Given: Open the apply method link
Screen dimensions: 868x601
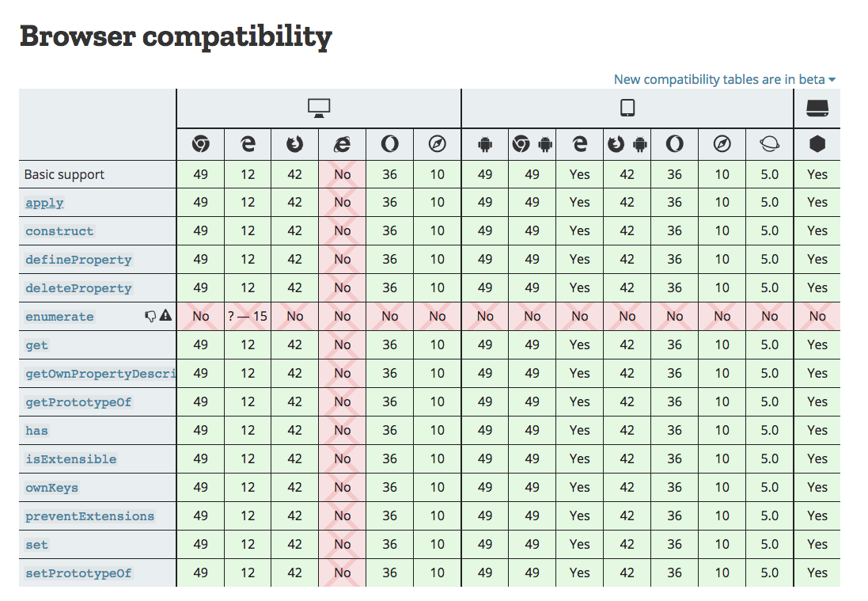Looking at the screenshot, I should 44,203.
